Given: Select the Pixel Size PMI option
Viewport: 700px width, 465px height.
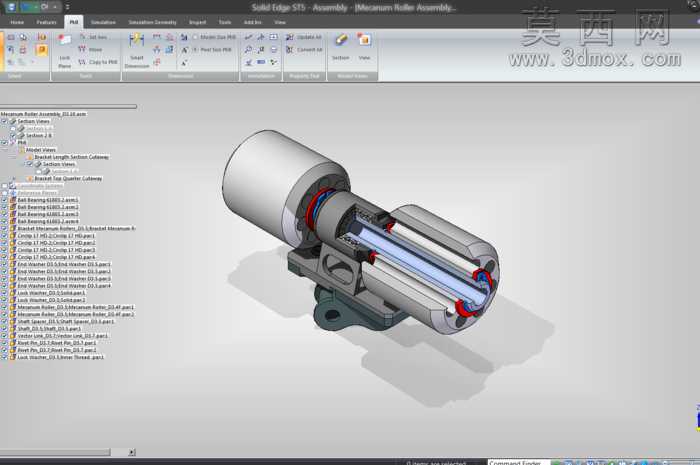Looking at the screenshot, I should (x=212, y=50).
